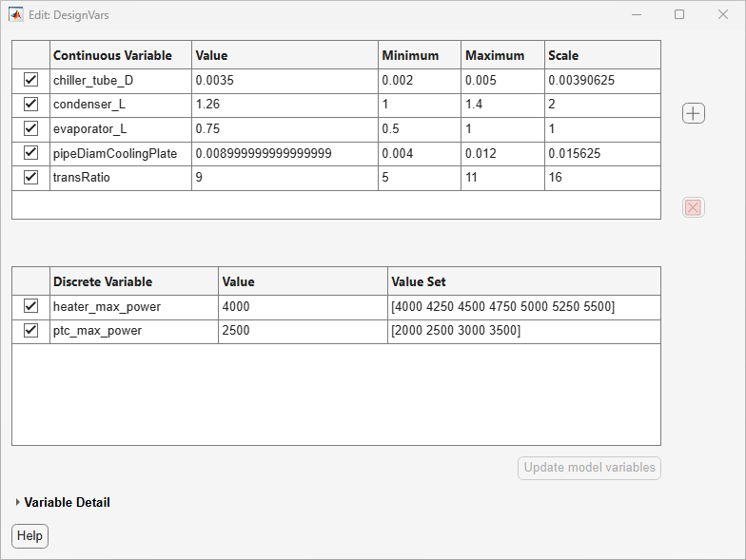Toggle the heater_max_power checkbox
Screen dimensions: 746x560
30,306
